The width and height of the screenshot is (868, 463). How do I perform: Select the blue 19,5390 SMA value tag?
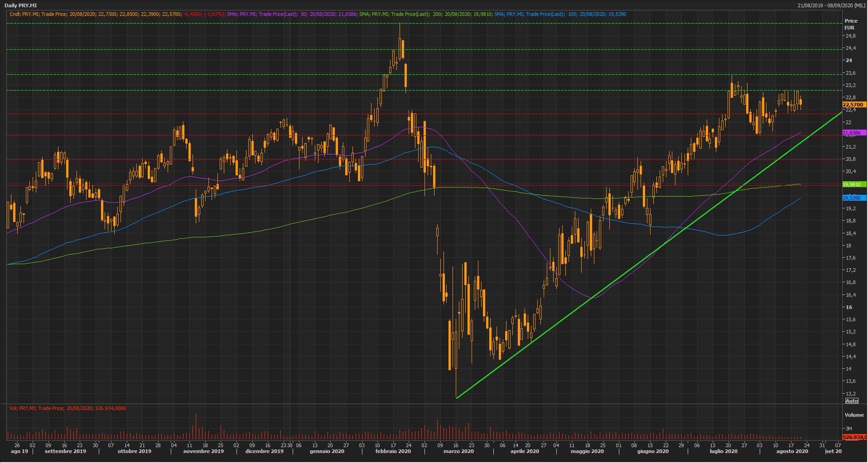coord(854,198)
